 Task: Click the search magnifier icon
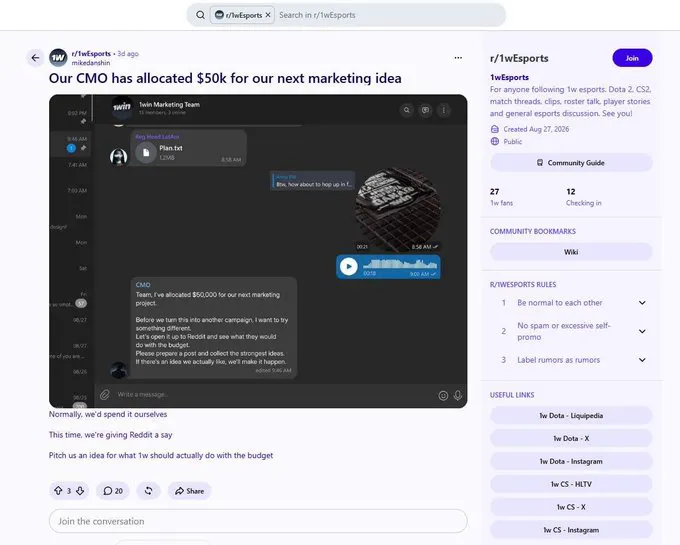[200, 15]
